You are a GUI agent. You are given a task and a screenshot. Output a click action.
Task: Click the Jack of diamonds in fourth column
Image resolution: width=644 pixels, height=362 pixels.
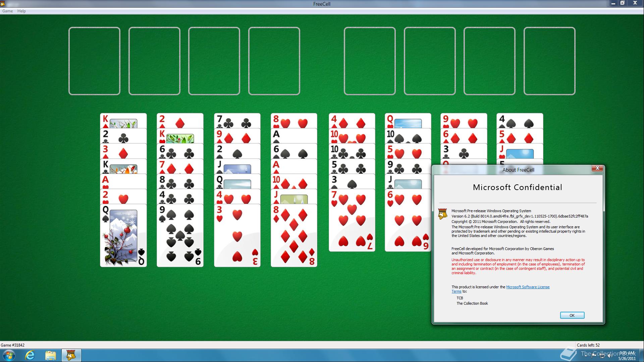294,197
